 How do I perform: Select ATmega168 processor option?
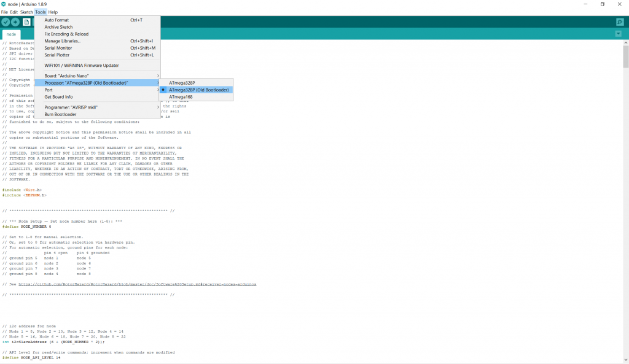point(196,97)
